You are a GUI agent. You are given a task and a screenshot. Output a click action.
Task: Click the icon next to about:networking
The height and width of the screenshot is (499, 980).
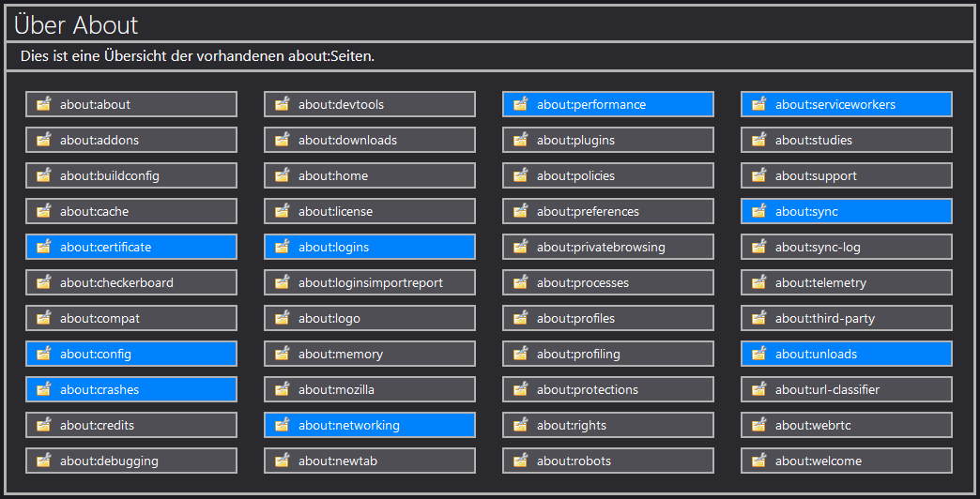coord(282,425)
